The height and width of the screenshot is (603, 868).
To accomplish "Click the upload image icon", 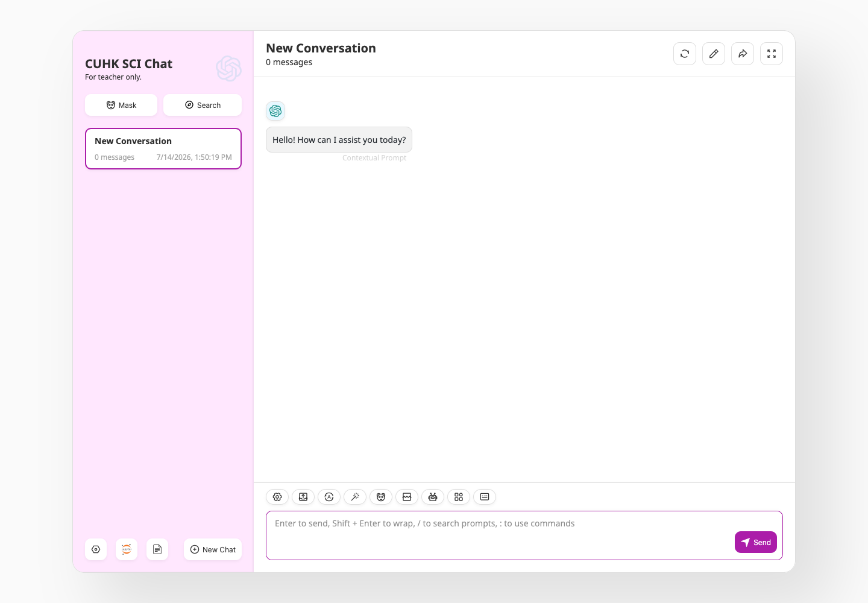I will tap(303, 497).
